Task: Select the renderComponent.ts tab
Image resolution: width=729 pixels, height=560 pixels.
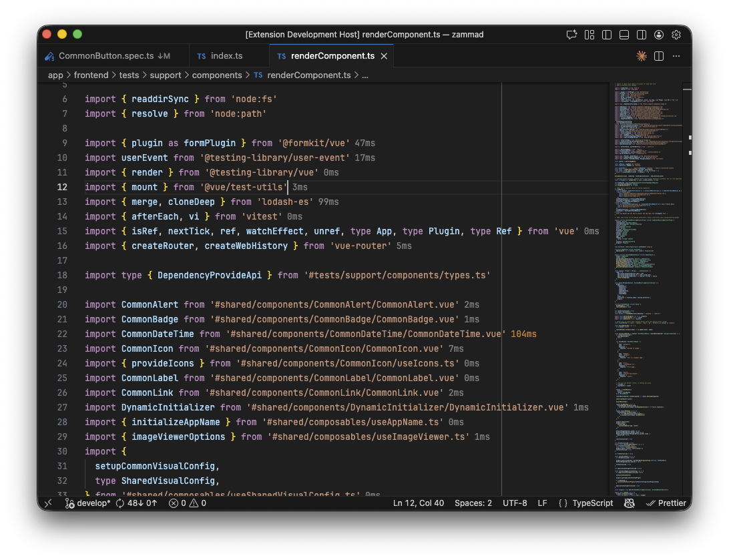Action: click(x=332, y=56)
